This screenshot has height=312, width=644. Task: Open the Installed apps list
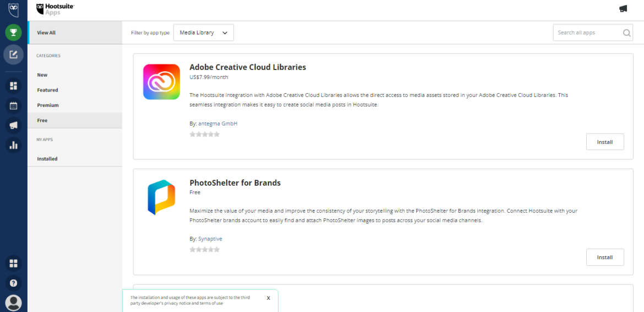[47, 159]
